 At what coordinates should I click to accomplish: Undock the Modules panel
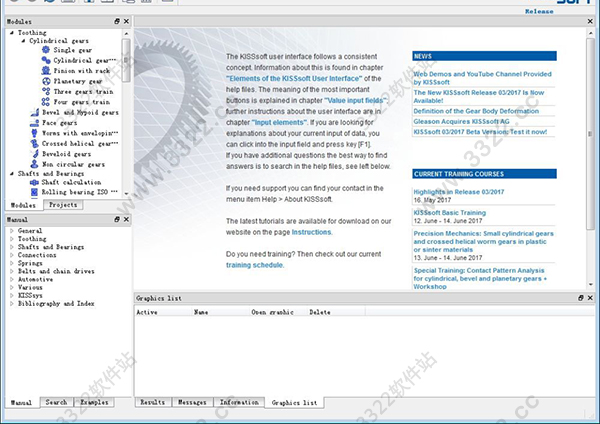click(117, 21)
